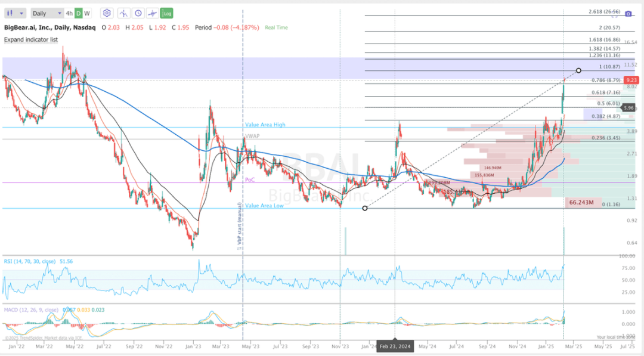Click Expand indicator list link
Image resolution: width=644 pixels, height=356 pixels.
(x=31, y=39)
